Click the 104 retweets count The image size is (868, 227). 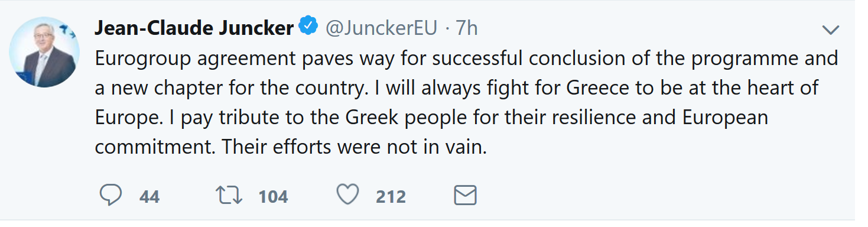point(273,196)
